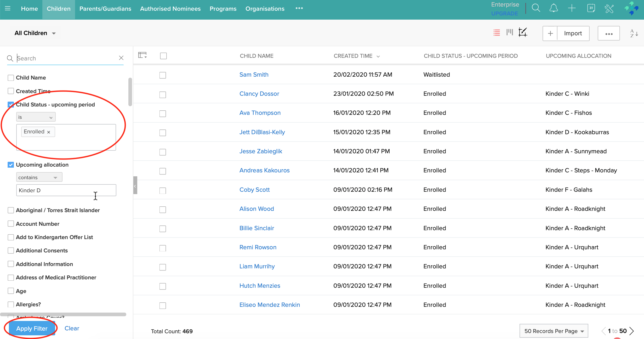The image size is (644, 339).
Task: Open the 50 Records Per Page dropdown
Action: click(554, 331)
